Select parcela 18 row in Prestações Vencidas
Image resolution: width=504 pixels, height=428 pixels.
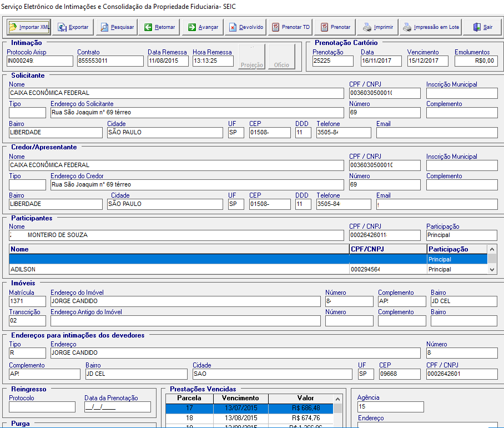(x=249, y=418)
